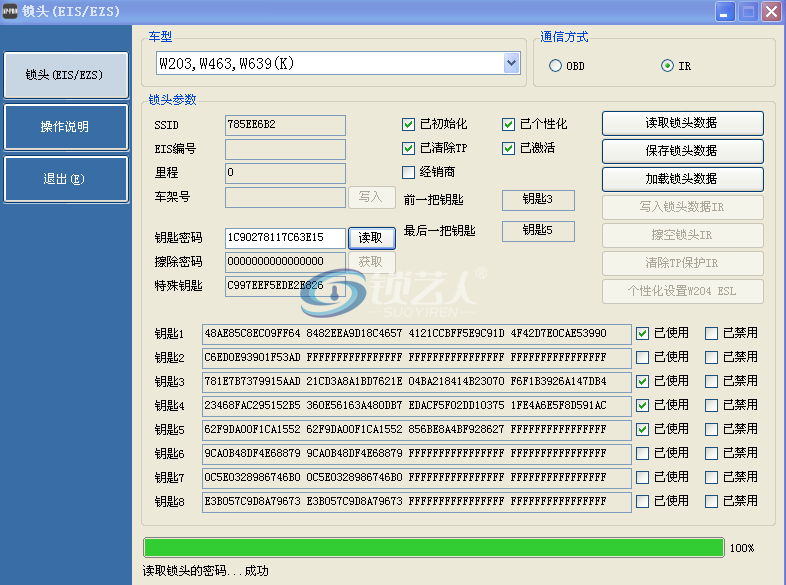
Task: Toggle the 已激活 checkbox
Action: click(x=508, y=148)
